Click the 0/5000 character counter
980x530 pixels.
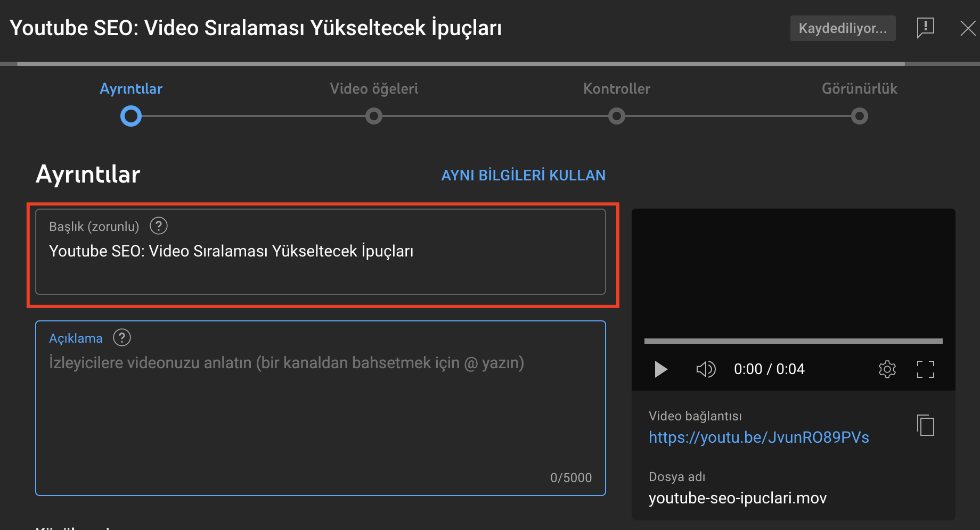point(571,478)
